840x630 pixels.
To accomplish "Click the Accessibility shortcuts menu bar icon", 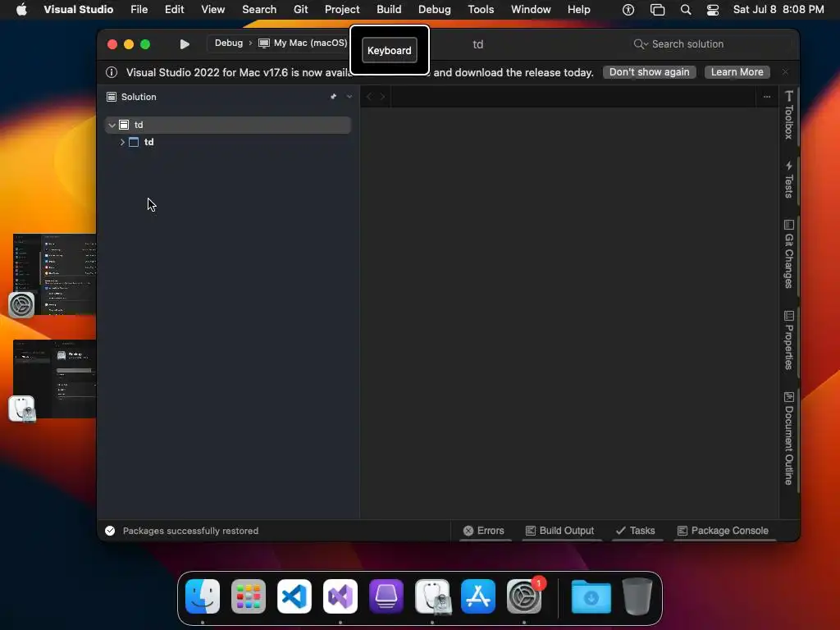I will [628, 10].
